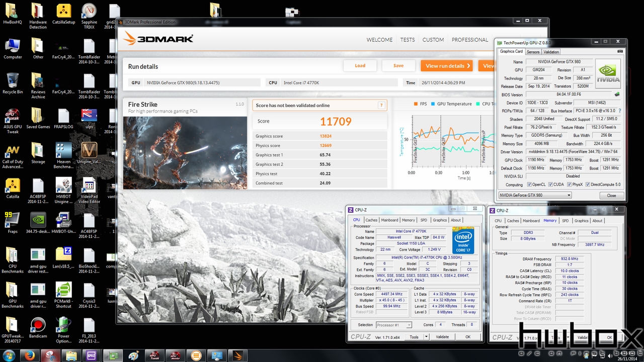
Task: Open the PCMark8 shortcut on desktop
Action: 63,295
